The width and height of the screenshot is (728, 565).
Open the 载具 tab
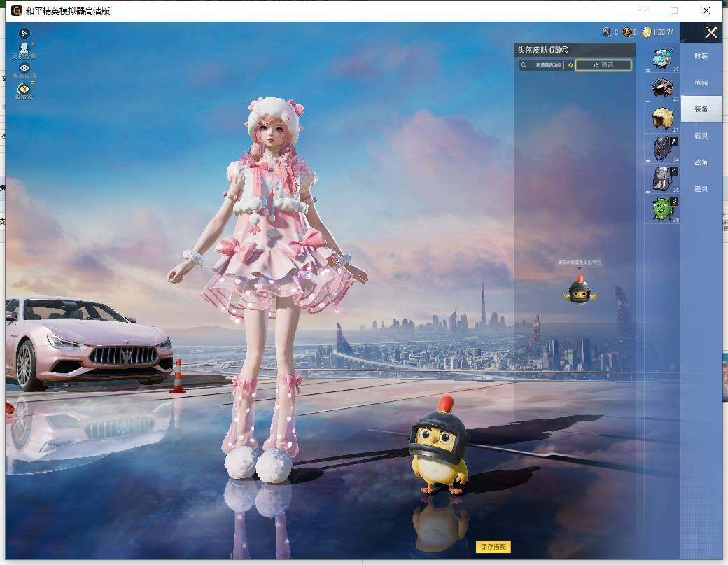click(701, 136)
